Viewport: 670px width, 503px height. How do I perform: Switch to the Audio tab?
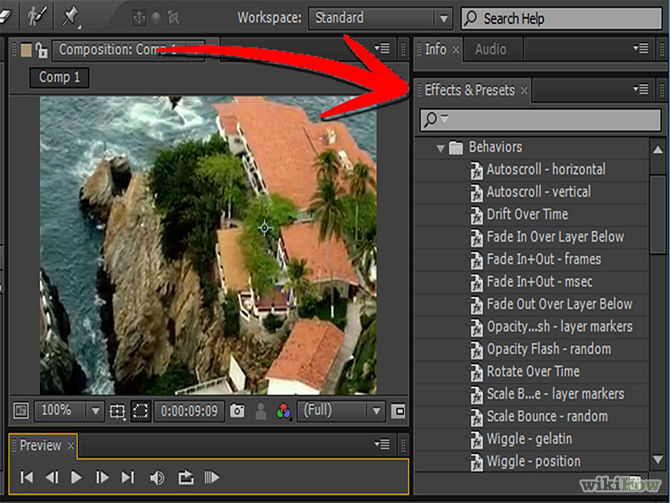tap(491, 50)
